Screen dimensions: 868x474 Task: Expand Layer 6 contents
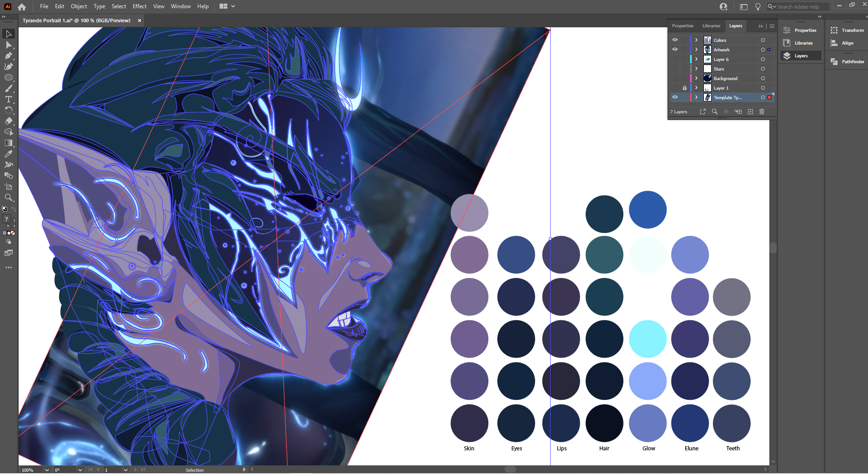[696, 59]
